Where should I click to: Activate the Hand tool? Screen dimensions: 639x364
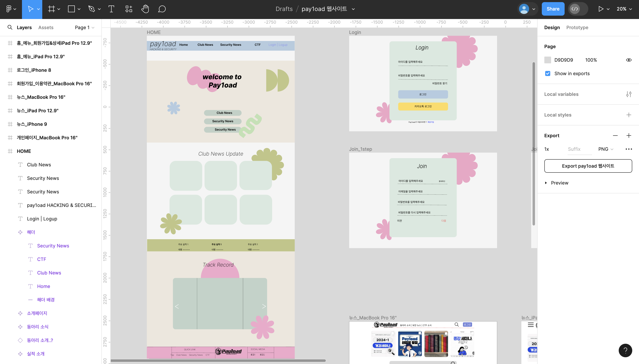[145, 9]
